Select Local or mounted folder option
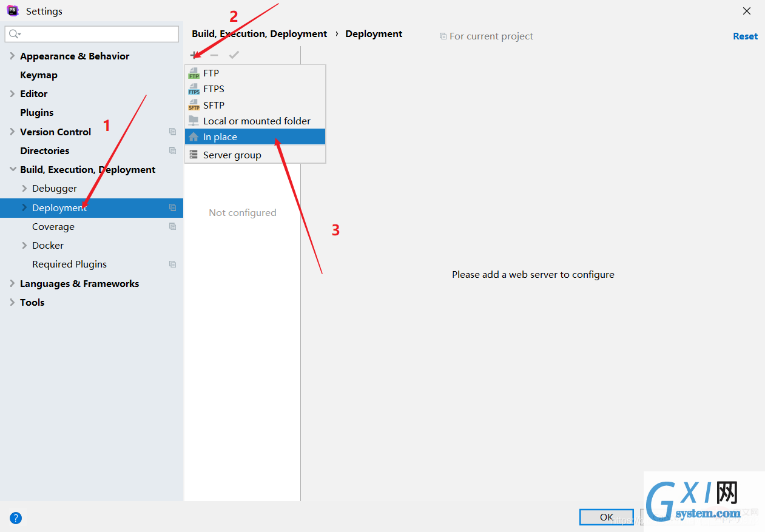Screen dimensions: 765x532 click(255, 121)
